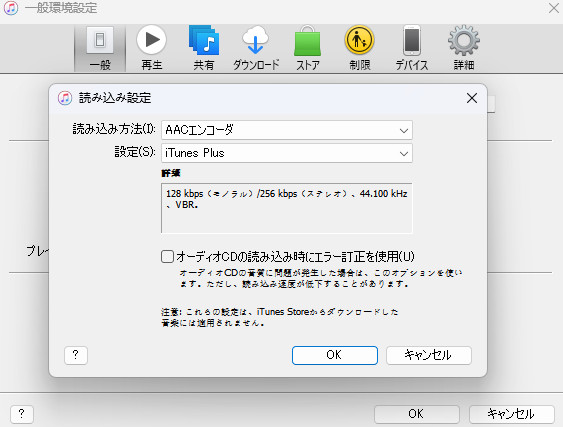The image size is (563, 427).
Task: Click OK in the 読み込み設定 dialog
Action: coord(335,355)
